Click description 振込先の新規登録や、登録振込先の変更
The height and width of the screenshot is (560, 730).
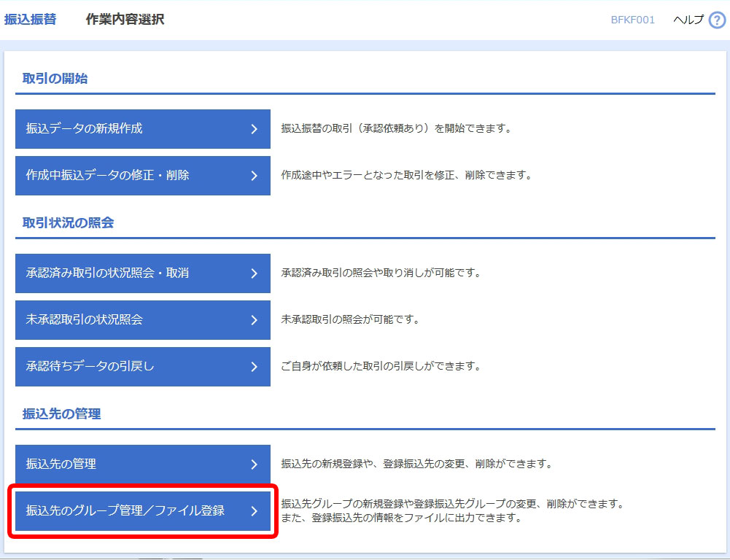point(416,464)
